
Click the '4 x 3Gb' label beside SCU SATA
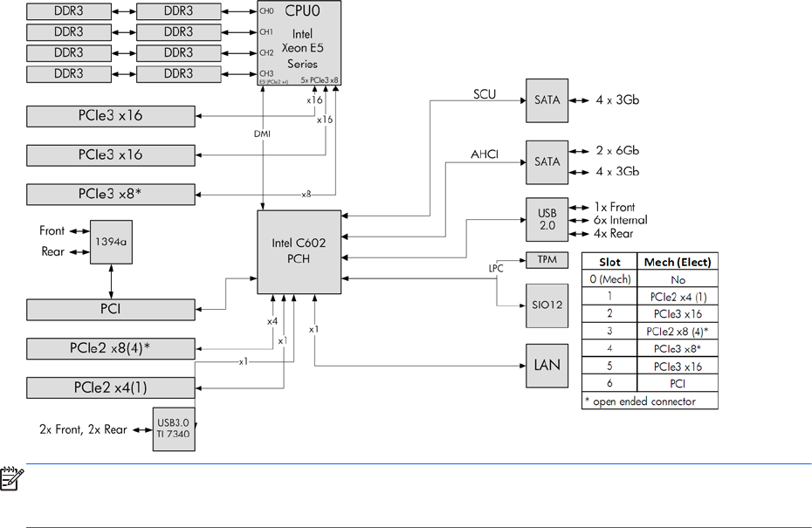(617, 99)
